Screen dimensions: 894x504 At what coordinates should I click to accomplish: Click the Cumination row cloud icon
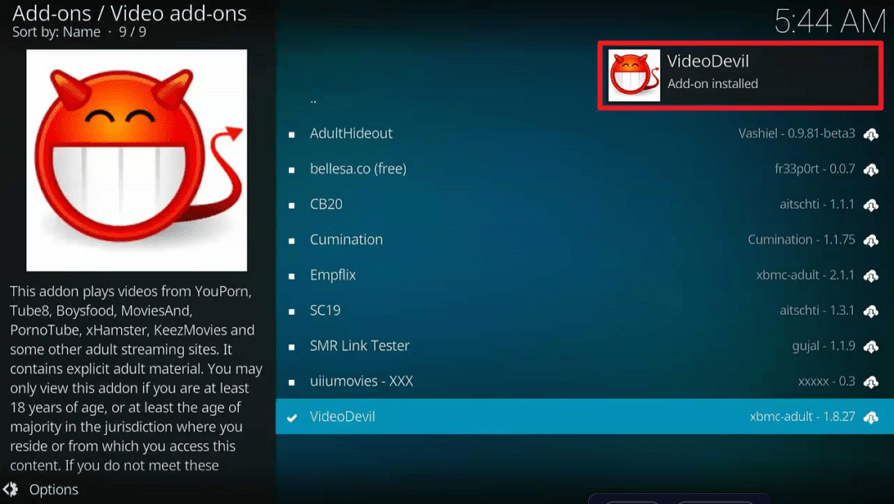pyautogui.click(x=871, y=241)
